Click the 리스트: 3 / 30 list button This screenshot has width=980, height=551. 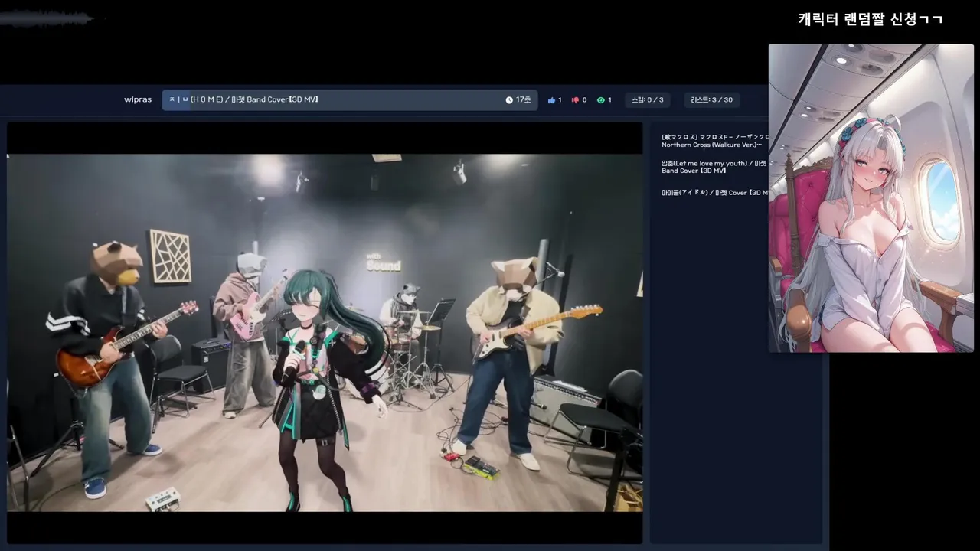click(711, 100)
